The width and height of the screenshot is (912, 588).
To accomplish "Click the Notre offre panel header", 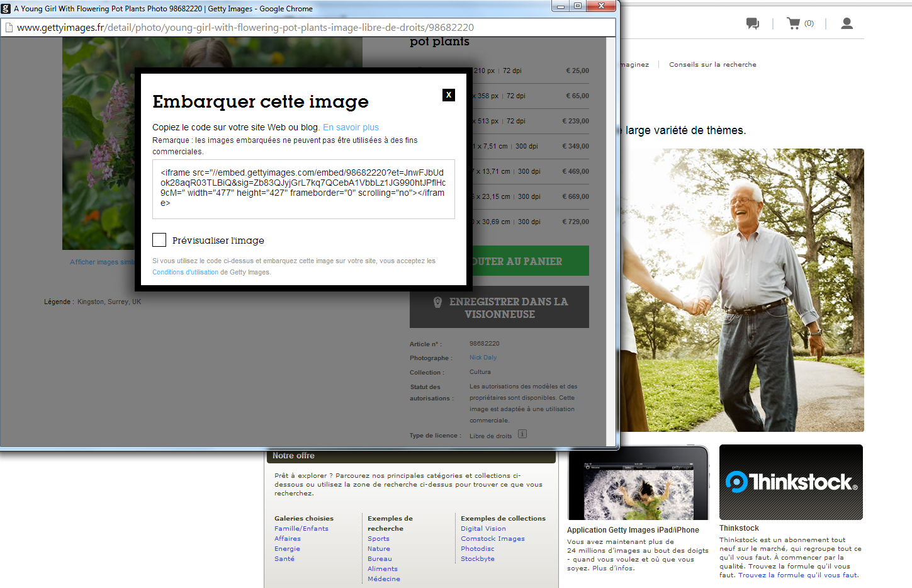I will pos(411,456).
